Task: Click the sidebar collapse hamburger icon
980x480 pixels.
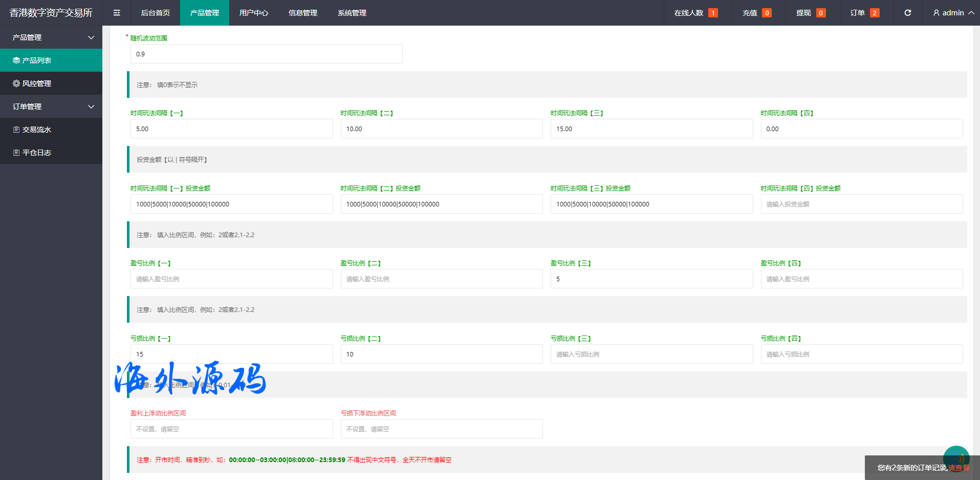Action: click(x=117, y=13)
